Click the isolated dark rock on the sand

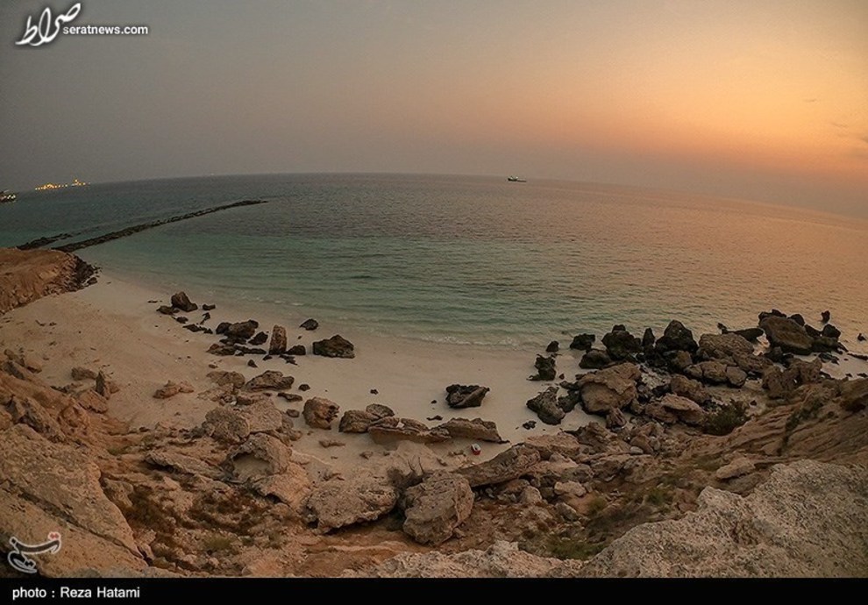point(466,395)
